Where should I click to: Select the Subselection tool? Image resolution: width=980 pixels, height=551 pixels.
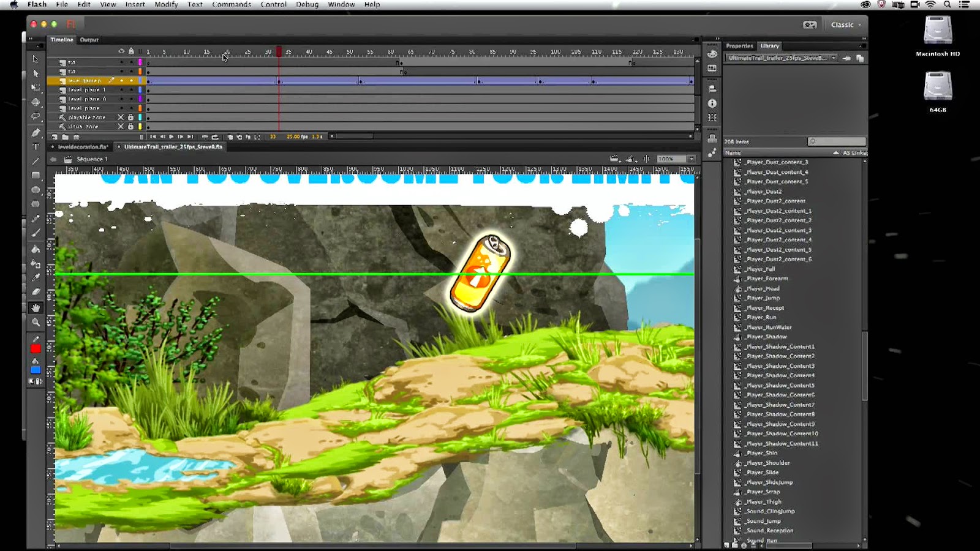36,73
